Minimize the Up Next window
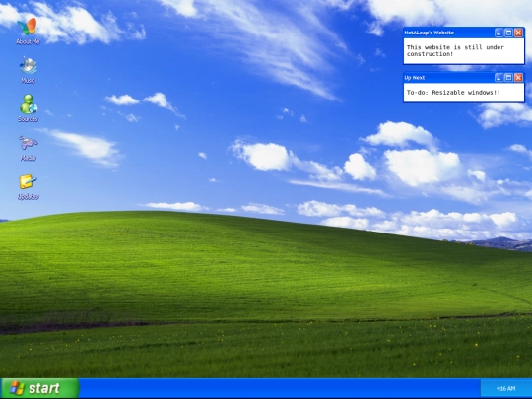 pos(499,78)
